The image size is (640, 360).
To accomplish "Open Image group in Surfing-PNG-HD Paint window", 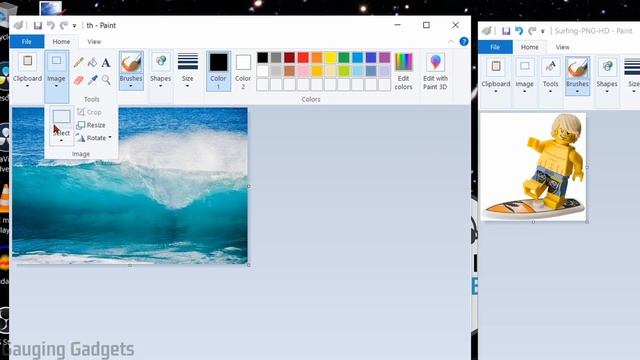I will pyautogui.click(x=524, y=76).
